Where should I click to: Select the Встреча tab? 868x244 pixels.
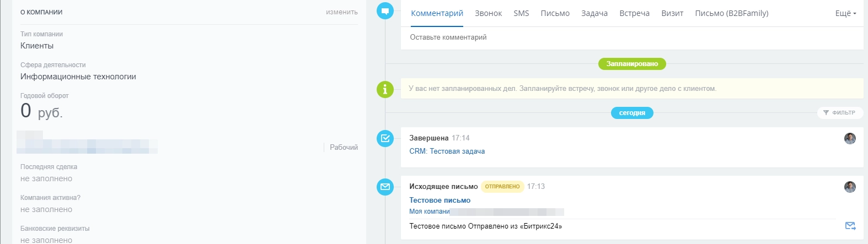(x=634, y=13)
